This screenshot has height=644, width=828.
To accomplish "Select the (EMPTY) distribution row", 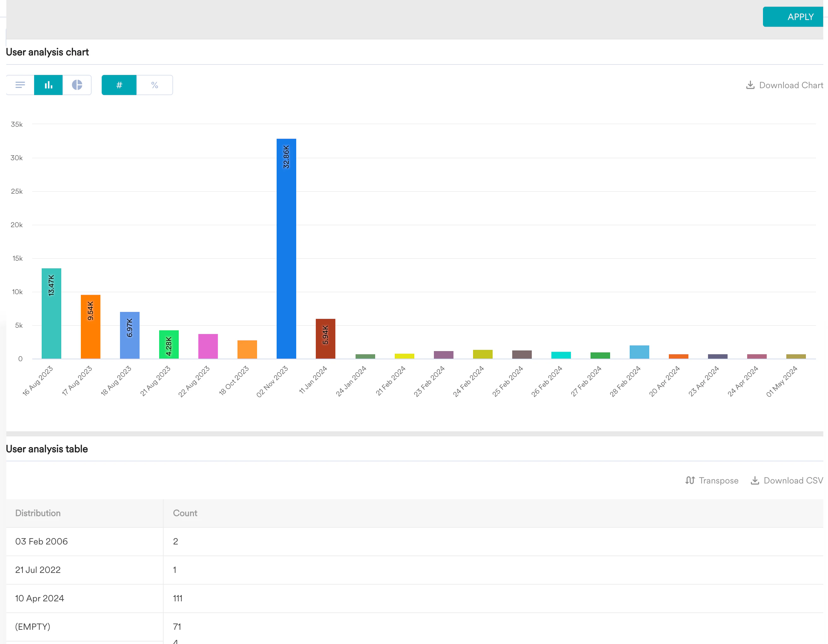I will coord(33,627).
